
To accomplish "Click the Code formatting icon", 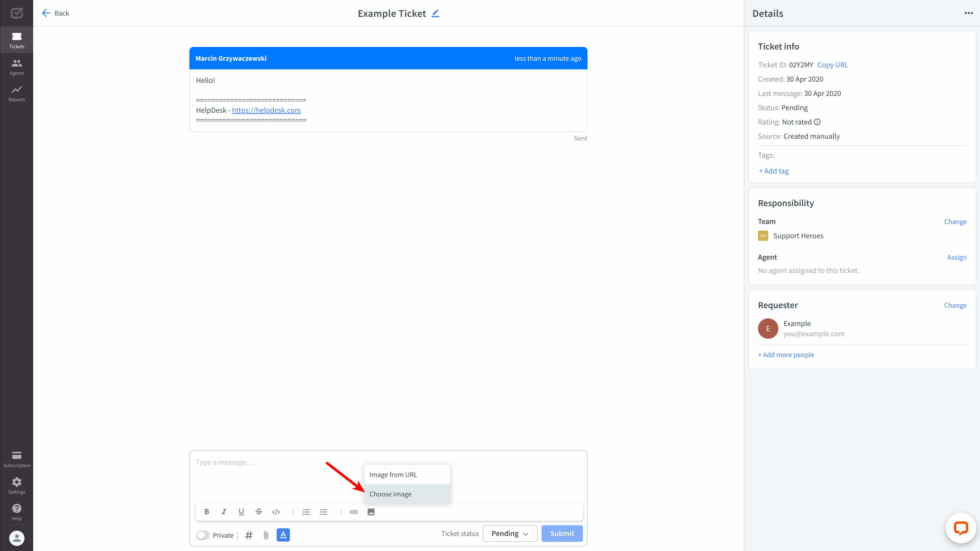I will tap(276, 512).
